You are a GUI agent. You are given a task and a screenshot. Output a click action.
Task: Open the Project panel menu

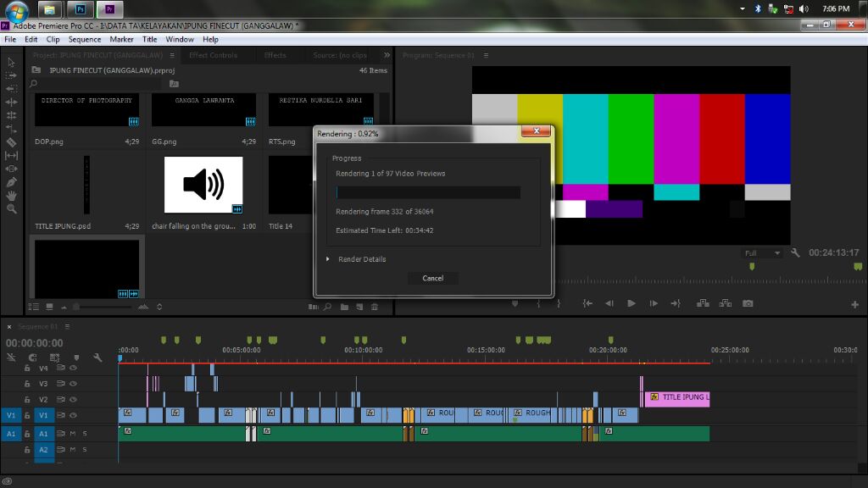tap(172, 55)
